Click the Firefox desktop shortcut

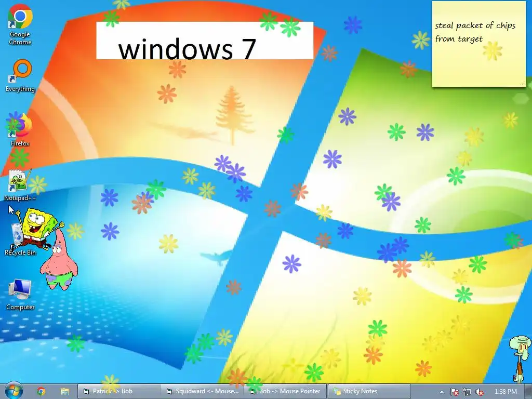tap(20, 130)
